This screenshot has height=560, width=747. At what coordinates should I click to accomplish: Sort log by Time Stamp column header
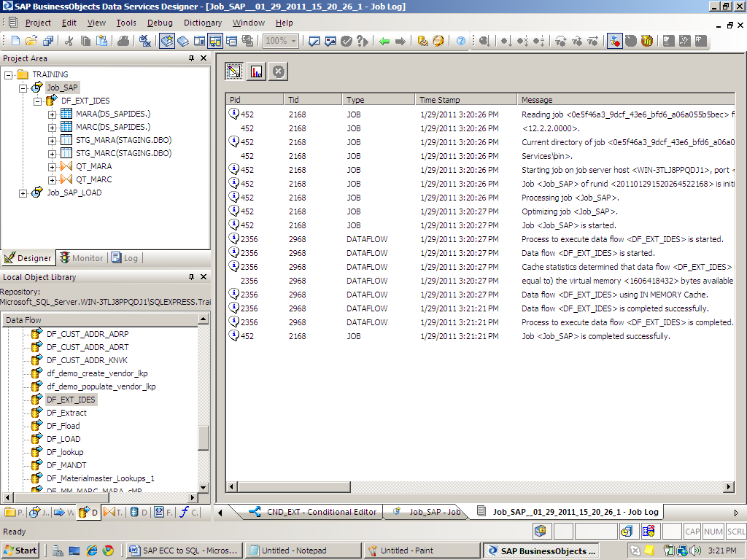[x=465, y=100]
